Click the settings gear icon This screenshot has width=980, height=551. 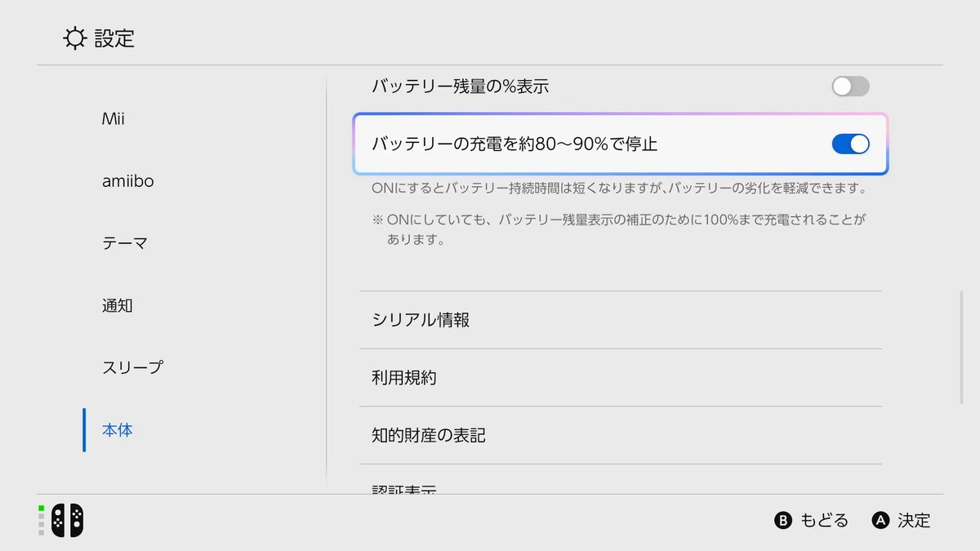point(76,38)
